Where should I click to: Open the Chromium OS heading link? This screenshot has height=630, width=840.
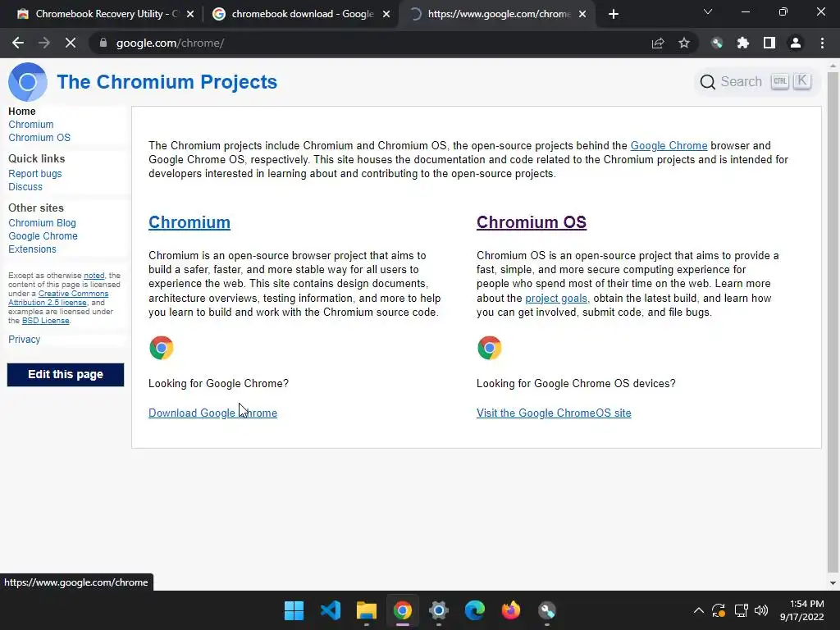point(532,222)
